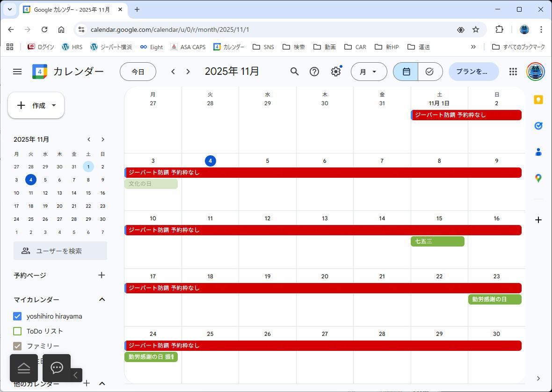Toggle the ファミリー calendar checkbox

18,346
